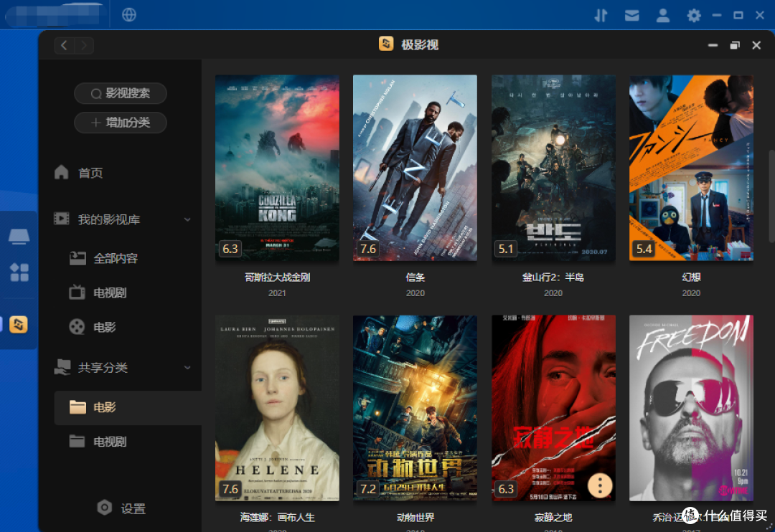Collapse the 共享分类 section chevron

[187, 368]
